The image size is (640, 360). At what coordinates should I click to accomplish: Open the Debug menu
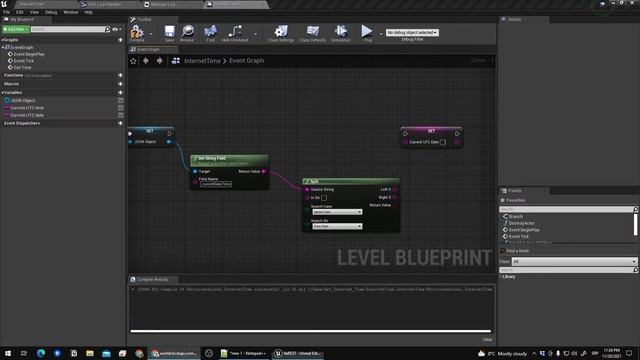[51, 12]
